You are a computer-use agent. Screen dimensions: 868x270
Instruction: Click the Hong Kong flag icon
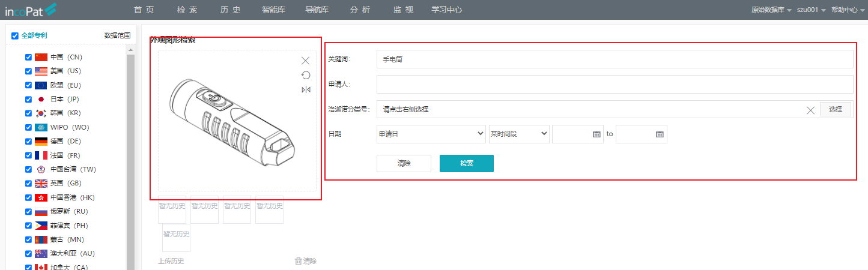(41, 197)
